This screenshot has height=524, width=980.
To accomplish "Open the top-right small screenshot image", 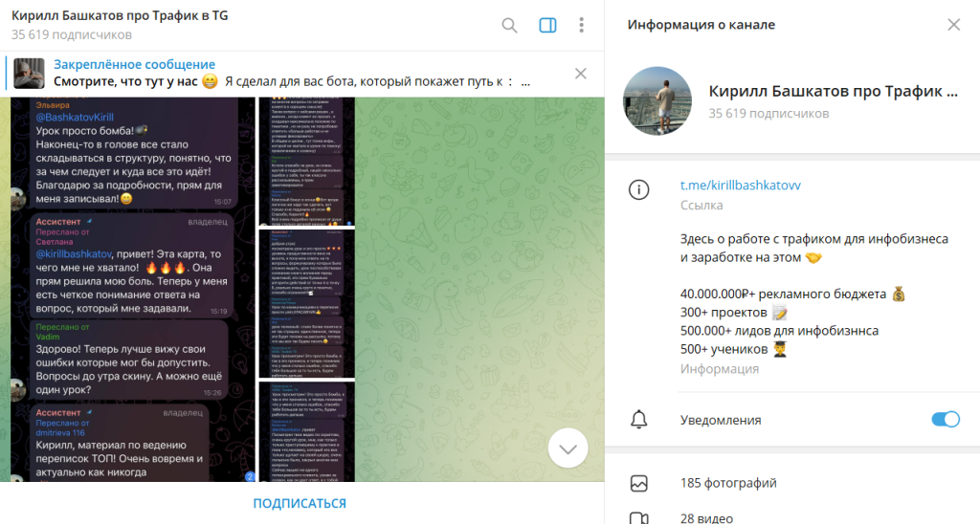I will pyautogui.click(x=307, y=162).
